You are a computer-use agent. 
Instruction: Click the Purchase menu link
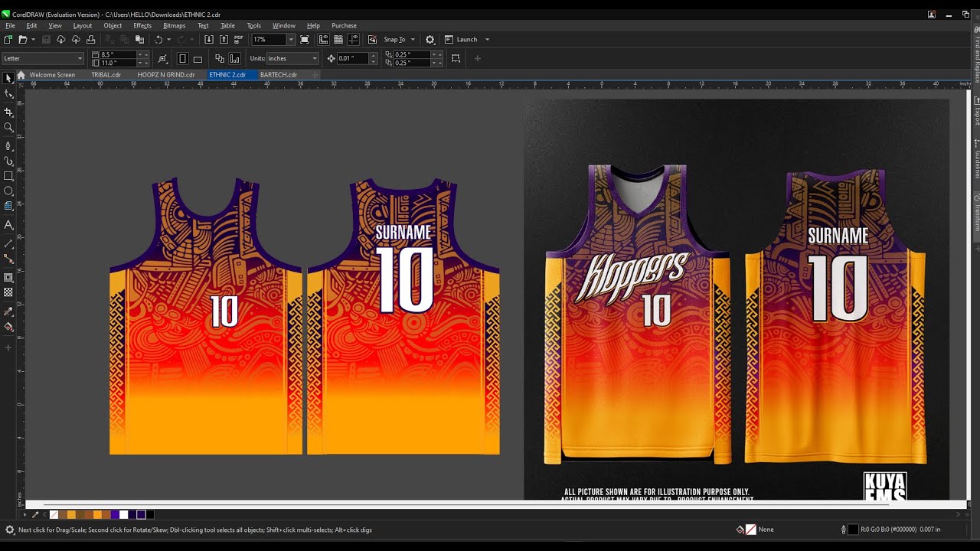coord(344,25)
